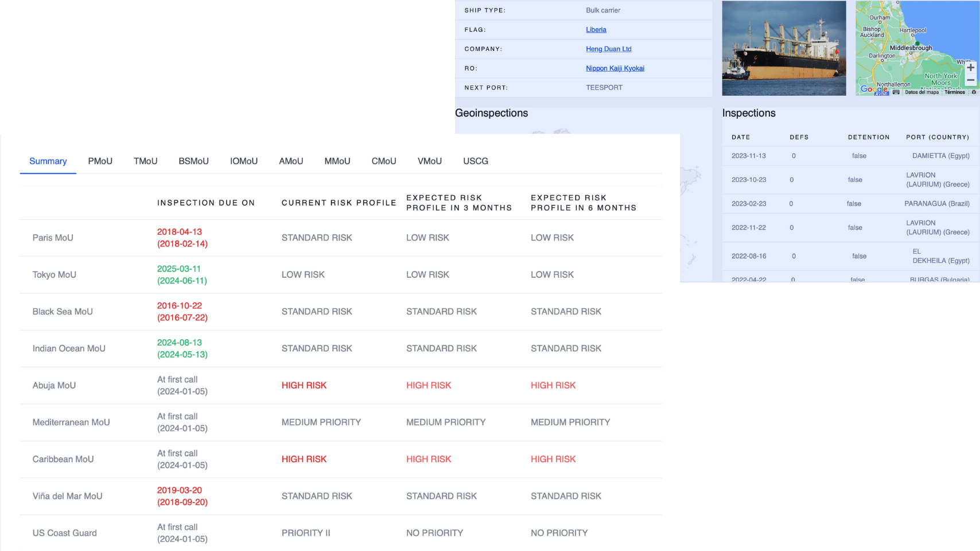
Task: Select the Summary tab
Action: 48,161
